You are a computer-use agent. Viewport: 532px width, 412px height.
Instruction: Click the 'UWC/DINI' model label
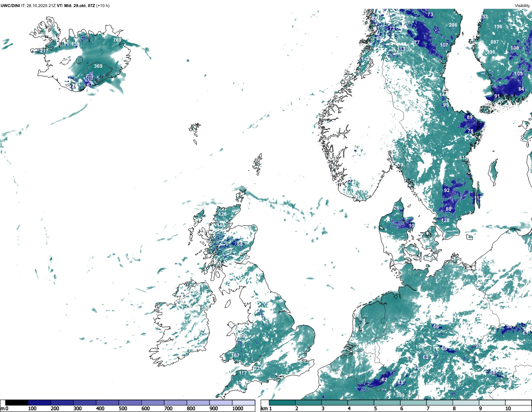point(10,6)
